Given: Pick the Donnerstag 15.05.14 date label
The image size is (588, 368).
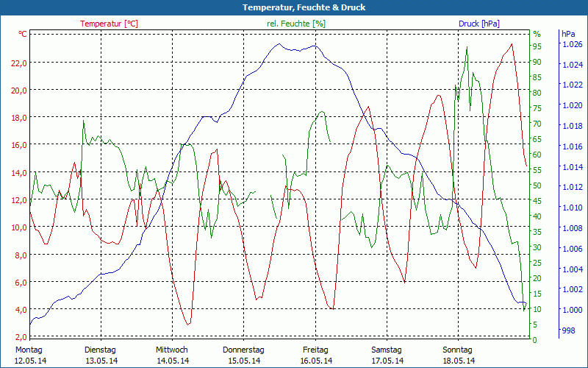Looking at the screenshot, I should 243,355.
